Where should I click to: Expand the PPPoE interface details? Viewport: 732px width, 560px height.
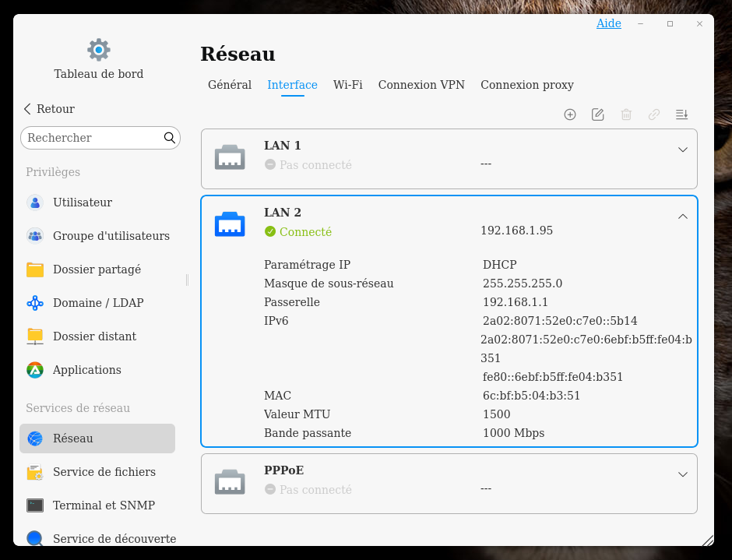pos(683,474)
